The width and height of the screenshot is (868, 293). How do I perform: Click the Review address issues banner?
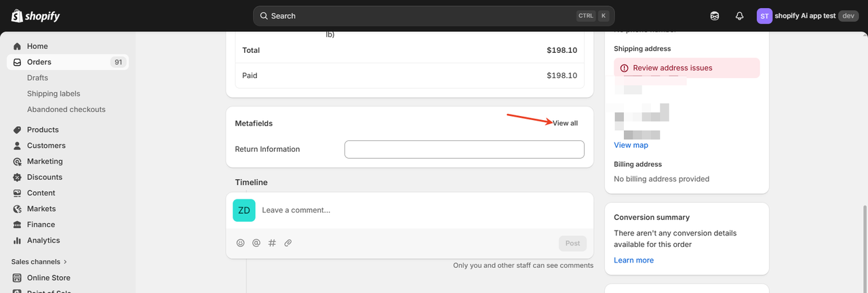686,68
